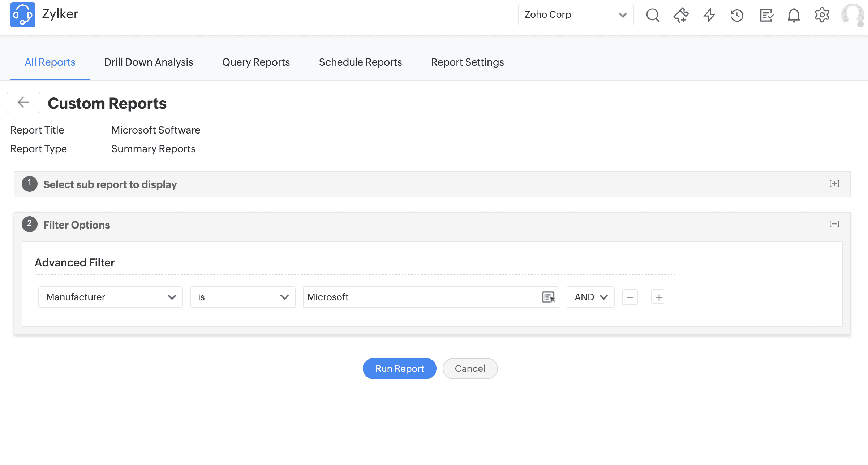Screen dimensions: 868x465
Task: Click the value picker icon in Microsoft field
Action: (548, 297)
